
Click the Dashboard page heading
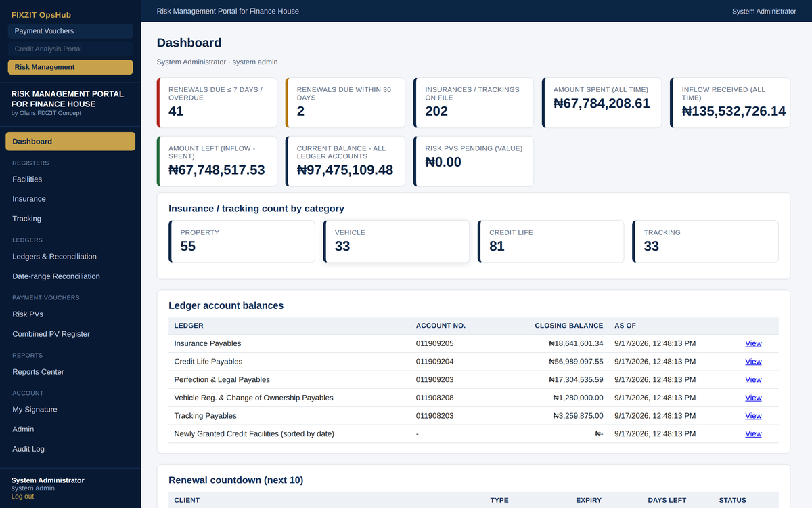pos(189,43)
